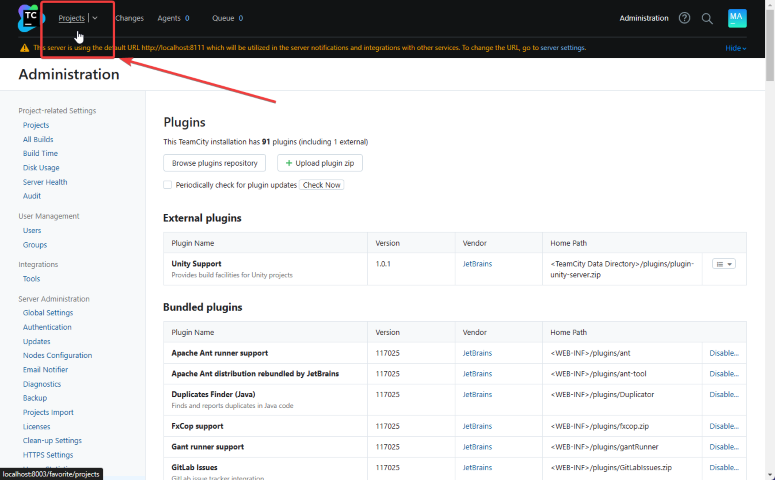Hide the server URL warning banner
This screenshot has height=480, width=775.
coord(735,48)
